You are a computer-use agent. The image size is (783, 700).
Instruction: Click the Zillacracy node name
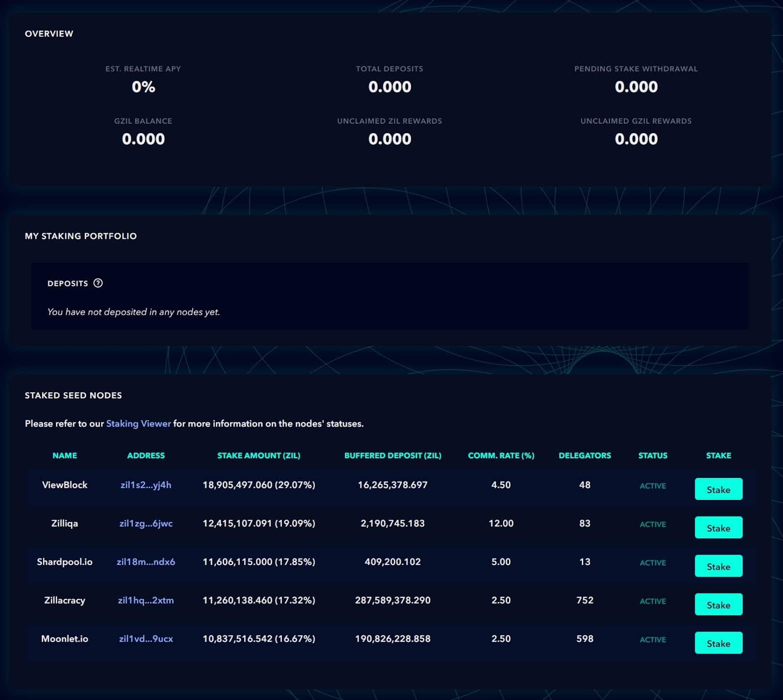point(65,600)
